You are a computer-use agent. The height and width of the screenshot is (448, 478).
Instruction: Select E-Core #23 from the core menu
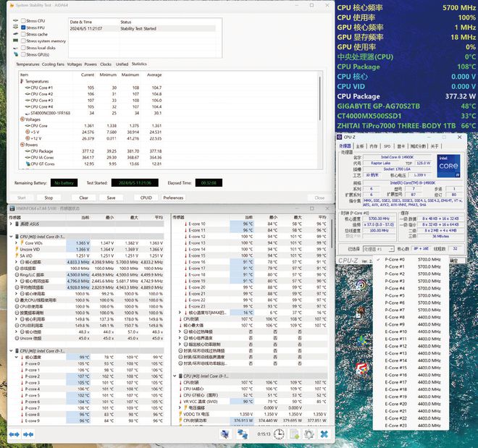(411, 426)
